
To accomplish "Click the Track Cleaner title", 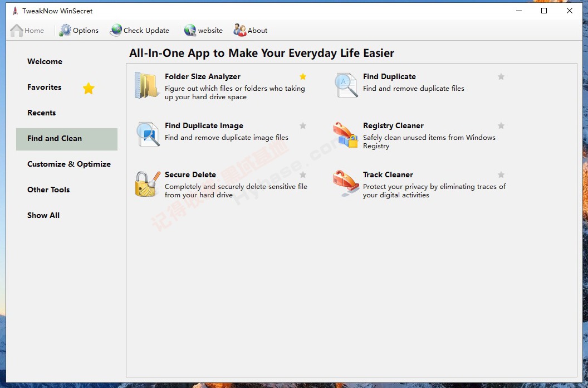I will point(388,174).
